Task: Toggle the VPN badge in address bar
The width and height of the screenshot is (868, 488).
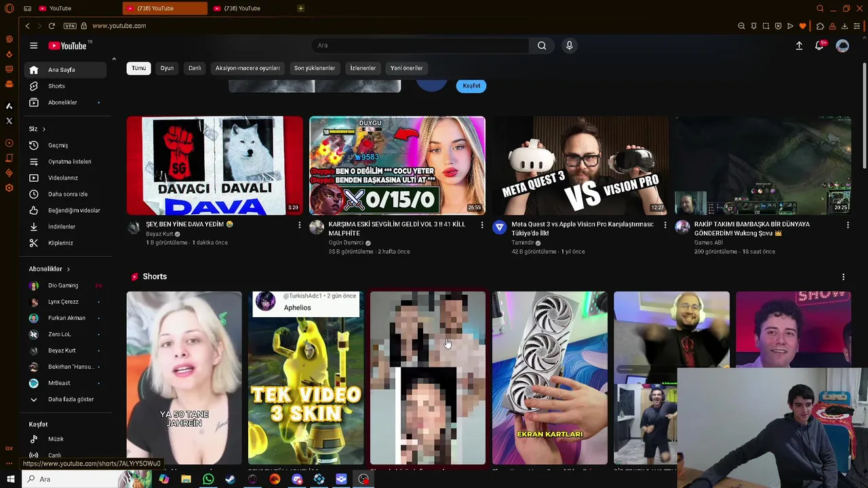Action: click(70, 26)
